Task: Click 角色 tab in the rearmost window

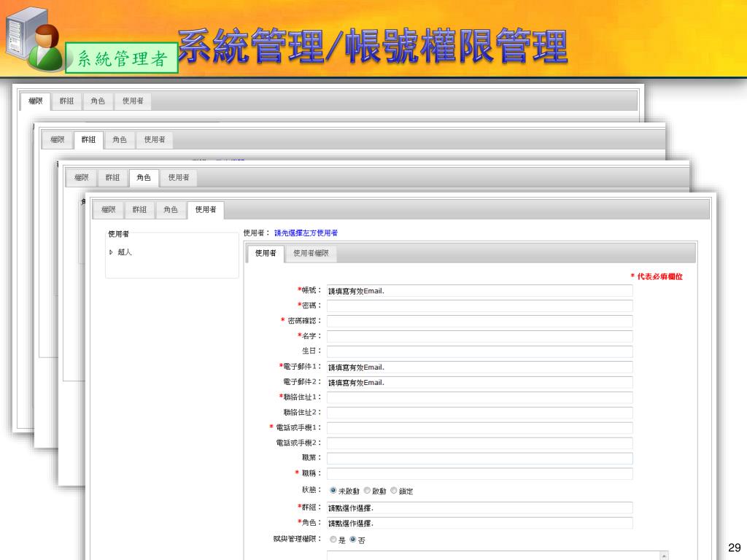Action: pos(98,101)
